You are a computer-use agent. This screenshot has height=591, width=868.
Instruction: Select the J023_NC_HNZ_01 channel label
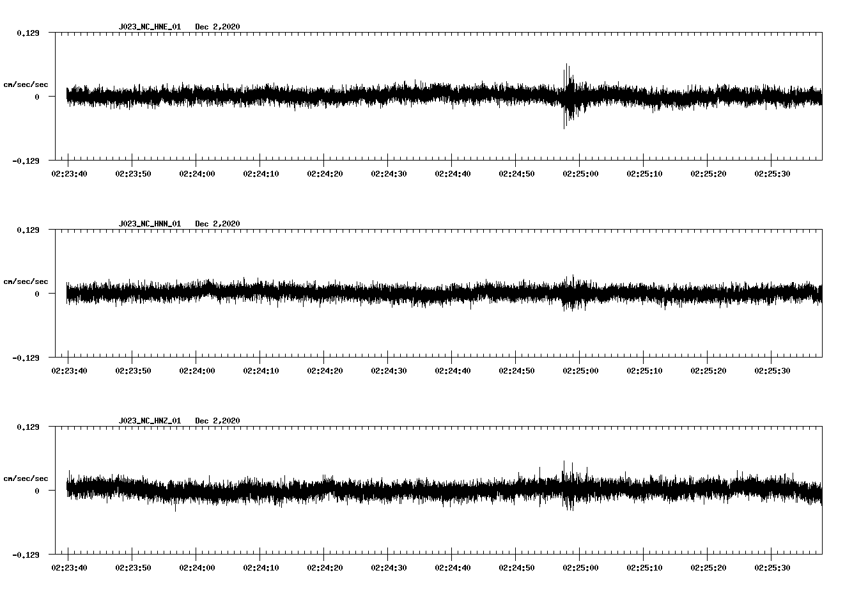pyautogui.click(x=149, y=420)
